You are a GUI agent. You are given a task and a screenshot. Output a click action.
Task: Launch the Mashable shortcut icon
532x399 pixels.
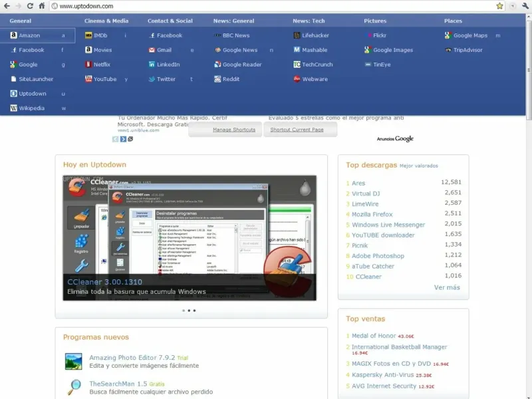[x=297, y=50]
